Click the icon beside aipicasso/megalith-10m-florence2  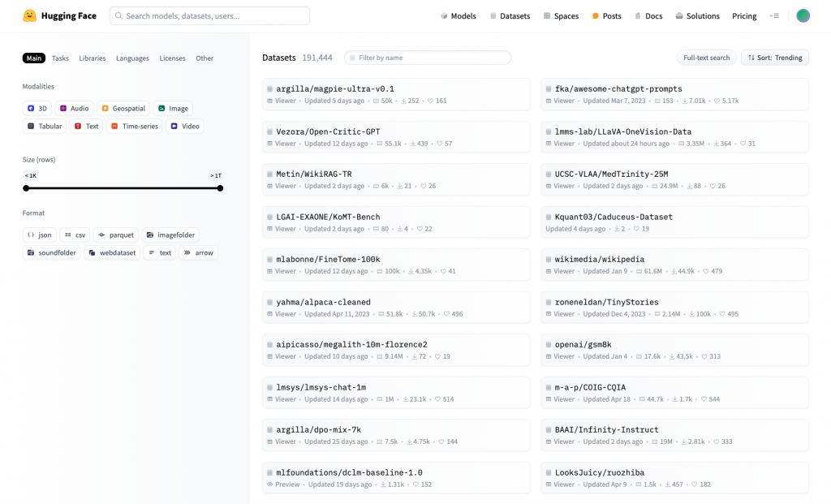(269, 344)
